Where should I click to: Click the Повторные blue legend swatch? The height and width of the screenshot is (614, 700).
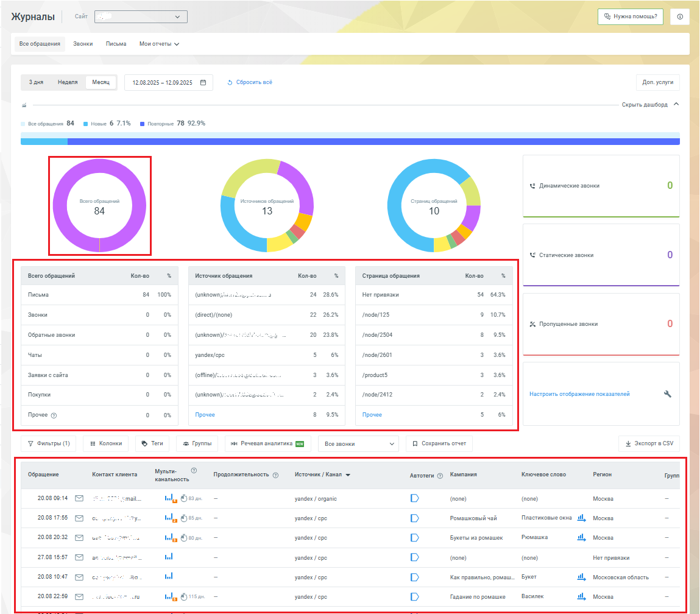(x=142, y=124)
